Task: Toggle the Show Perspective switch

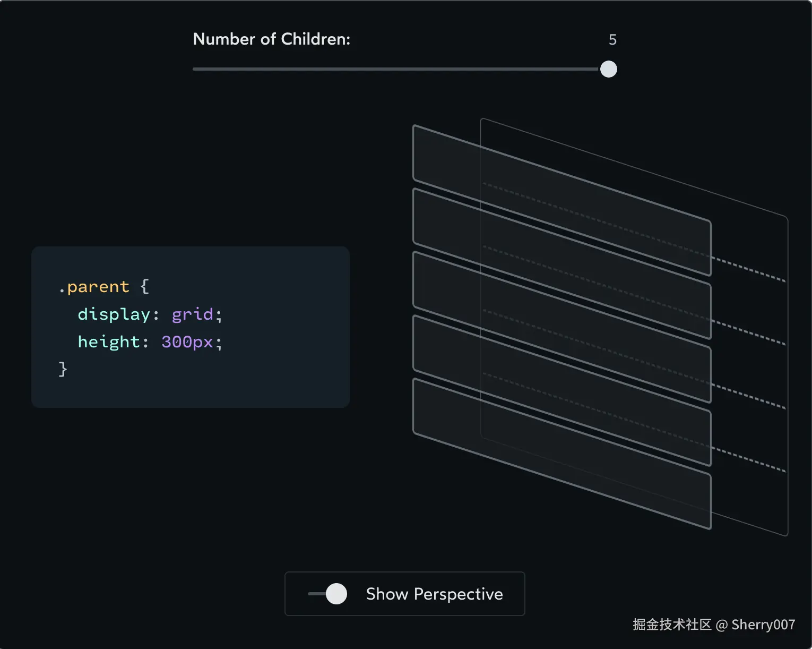Action: tap(328, 594)
